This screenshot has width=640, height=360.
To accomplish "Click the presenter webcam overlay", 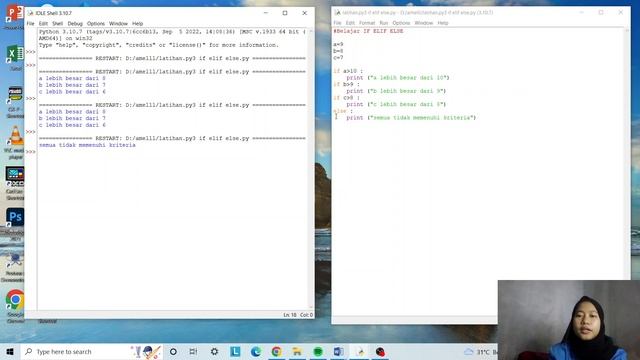I will coord(569,320).
